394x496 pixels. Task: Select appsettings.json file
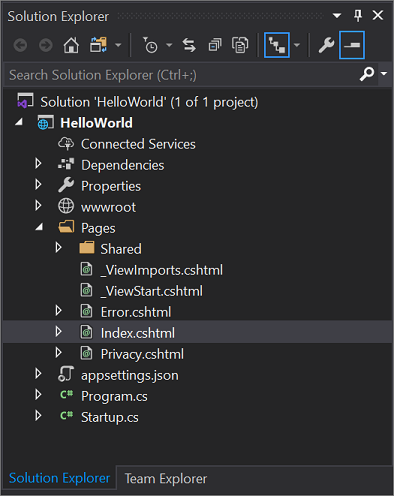[130, 376]
